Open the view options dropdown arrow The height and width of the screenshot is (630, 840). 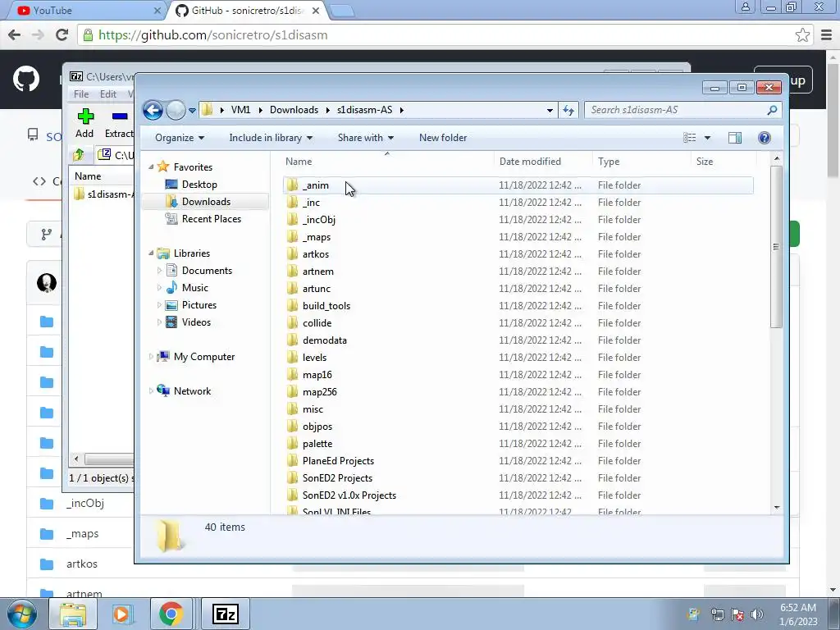pos(707,138)
